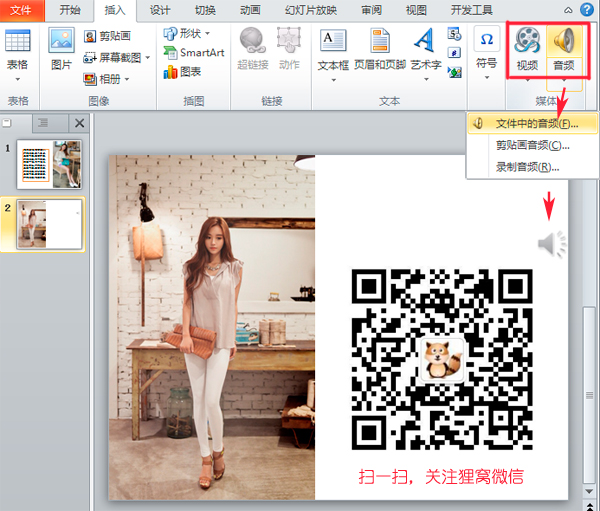The image size is (600, 511).
Task: Open the 幻灯片放映 tab
Action: point(310,10)
